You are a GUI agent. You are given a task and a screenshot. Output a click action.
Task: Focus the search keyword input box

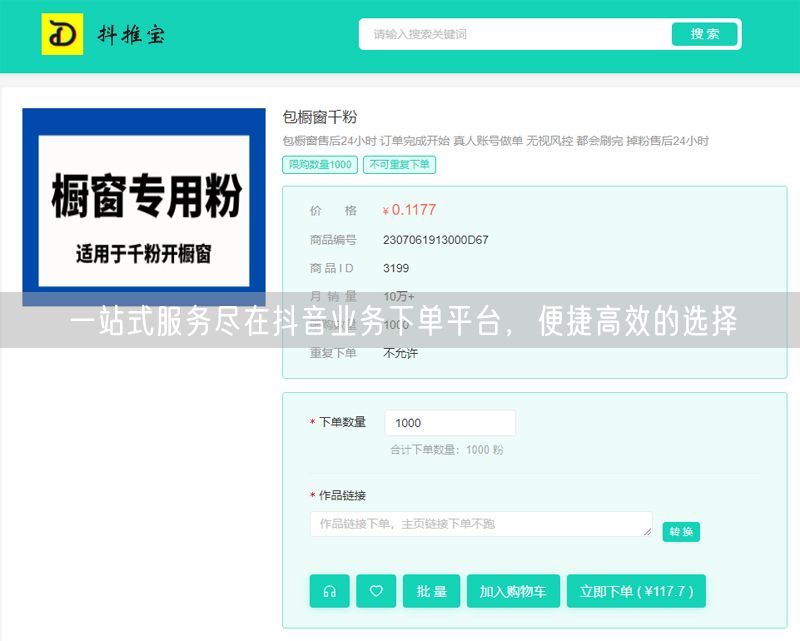click(515, 34)
